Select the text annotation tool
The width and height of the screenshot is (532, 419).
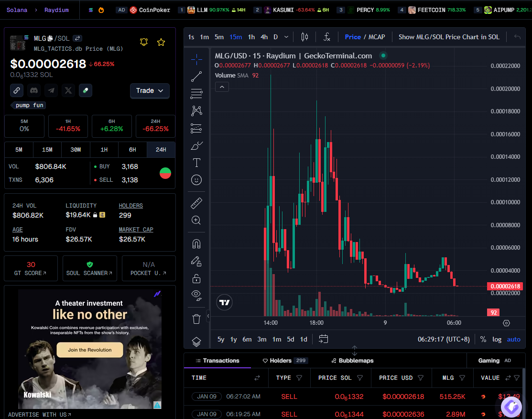[x=196, y=163]
